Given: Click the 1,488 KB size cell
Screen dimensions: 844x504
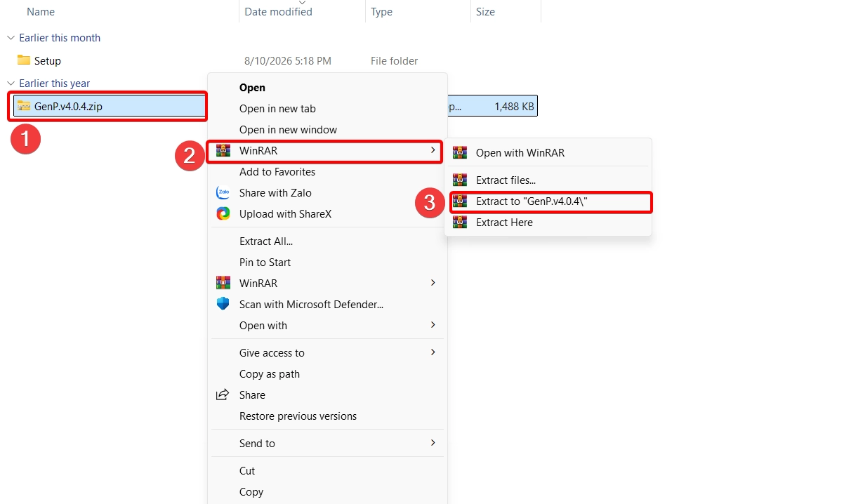Looking at the screenshot, I should [514, 107].
